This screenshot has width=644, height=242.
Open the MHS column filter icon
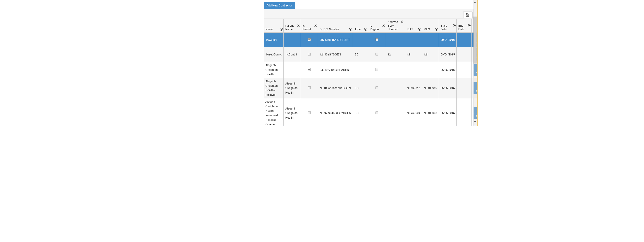coord(436,30)
